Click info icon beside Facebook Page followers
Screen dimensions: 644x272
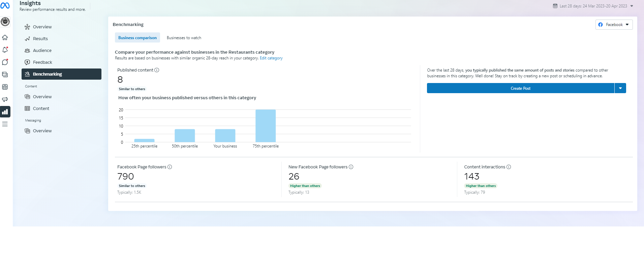170,167
